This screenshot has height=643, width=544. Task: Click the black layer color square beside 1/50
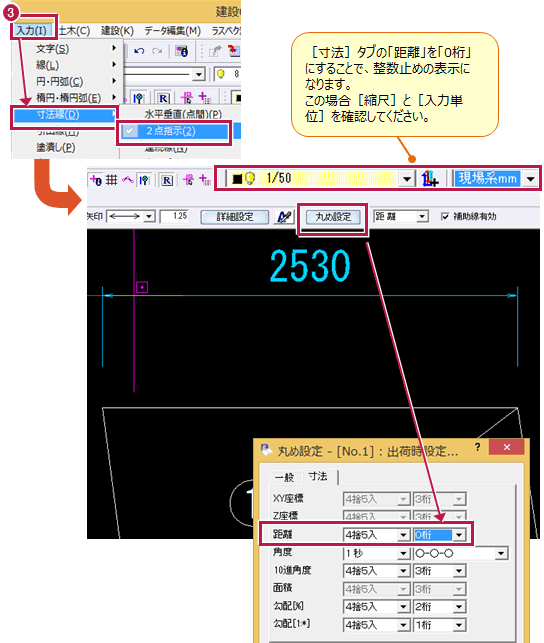(x=237, y=179)
